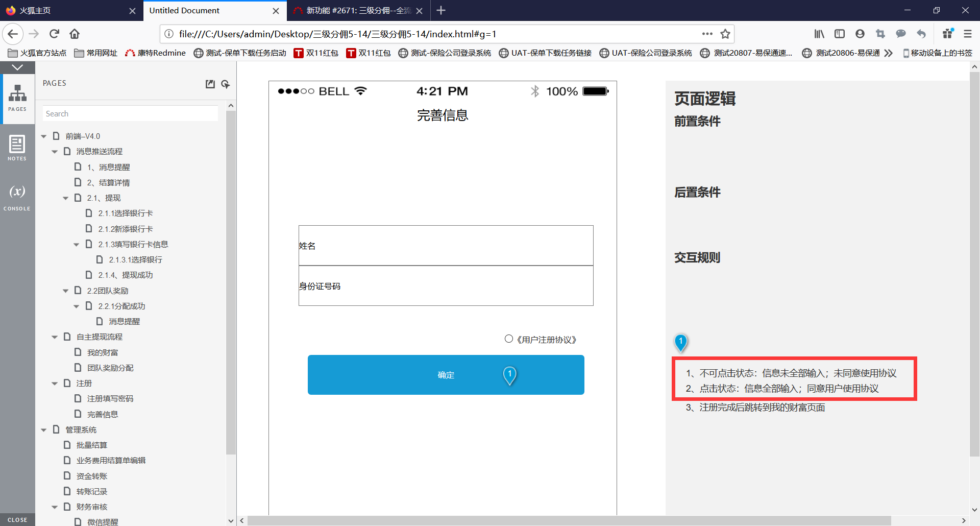Click the CLOSE button at sidebar bottom
This screenshot has width=980, height=526.
click(17, 520)
